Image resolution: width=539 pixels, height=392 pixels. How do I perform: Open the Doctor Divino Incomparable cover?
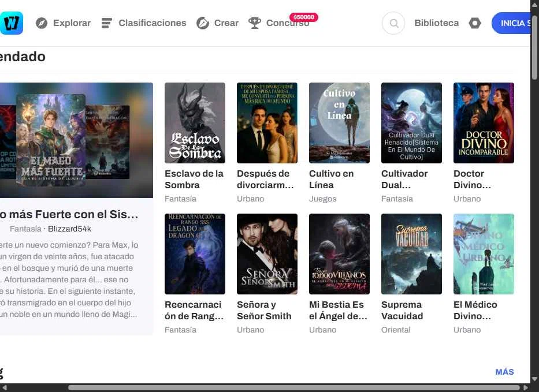pyautogui.click(x=484, y=123)
